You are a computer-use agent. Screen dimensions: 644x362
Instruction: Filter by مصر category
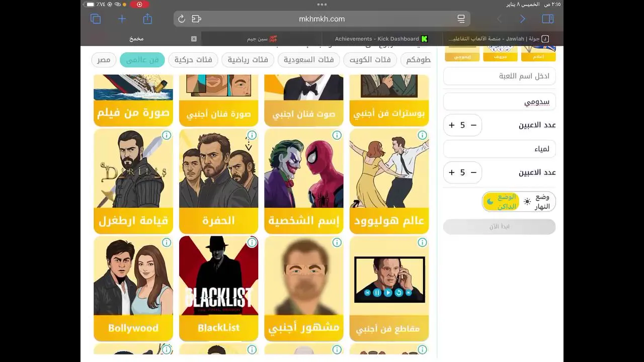pyautogui.click(x=104, y=60)
